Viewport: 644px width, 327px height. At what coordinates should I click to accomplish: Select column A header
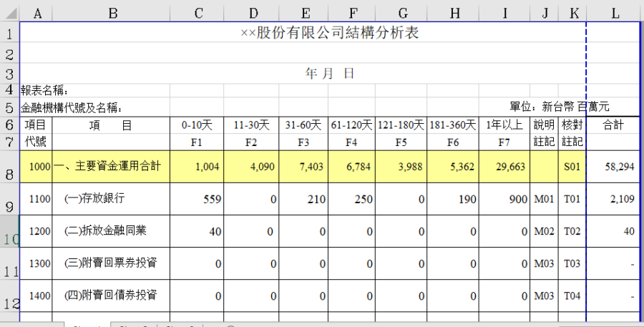click(36, 13)
